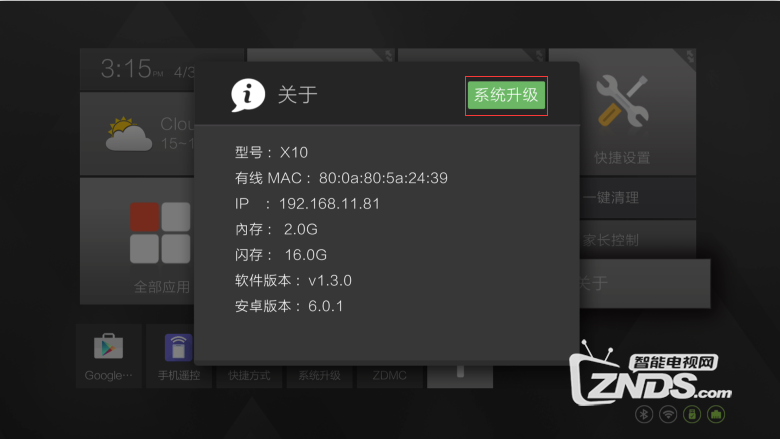Click the 3:15 PM clock tile
The image size is (780, 439).
(137, 70)
